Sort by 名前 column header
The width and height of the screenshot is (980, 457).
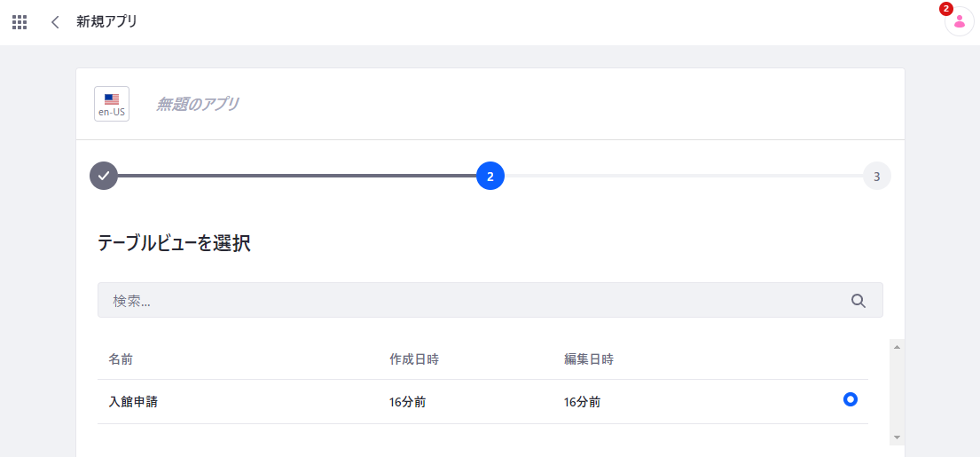[120, 359]
